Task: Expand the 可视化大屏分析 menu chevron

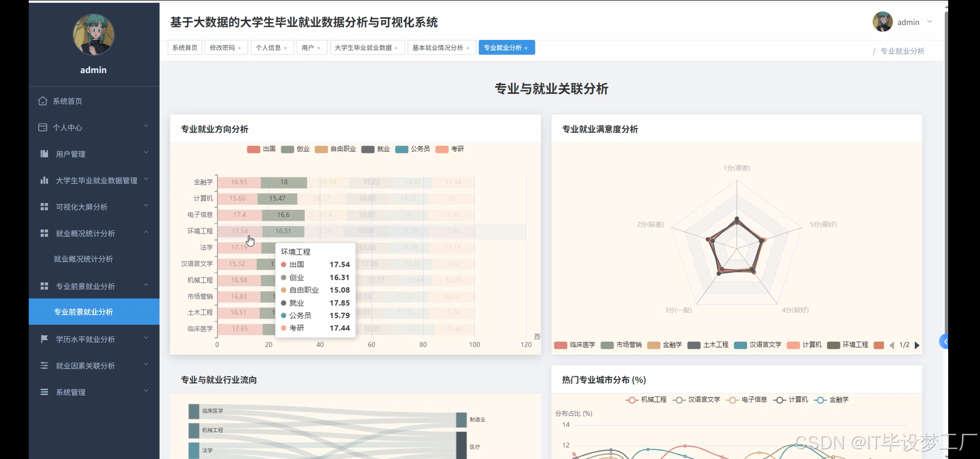Action: tap(146, 205)
